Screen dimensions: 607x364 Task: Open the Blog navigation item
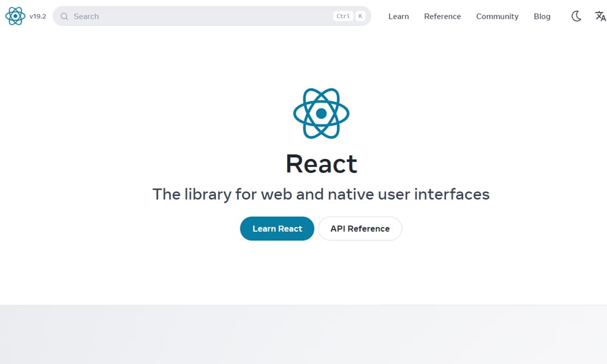[542, 16]
